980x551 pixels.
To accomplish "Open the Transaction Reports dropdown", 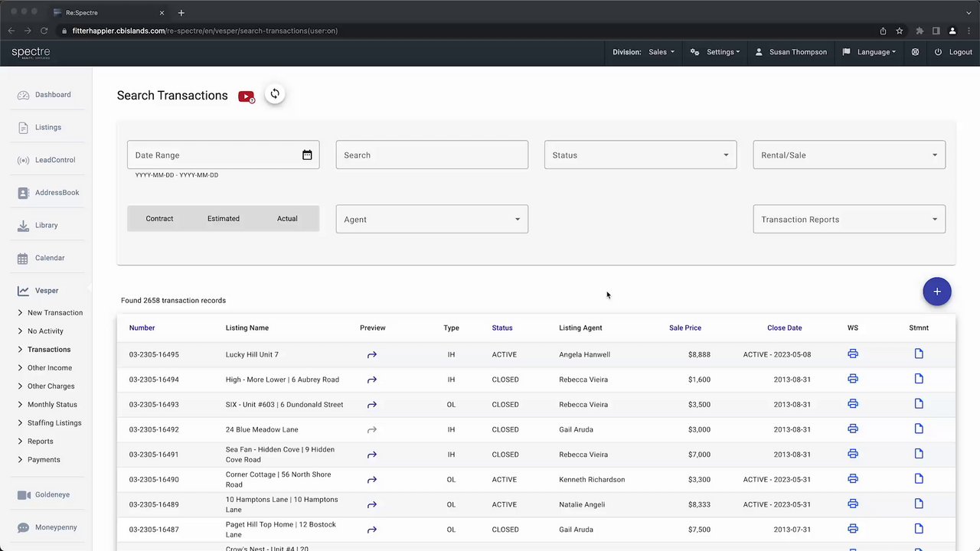I will coord(849,219).
